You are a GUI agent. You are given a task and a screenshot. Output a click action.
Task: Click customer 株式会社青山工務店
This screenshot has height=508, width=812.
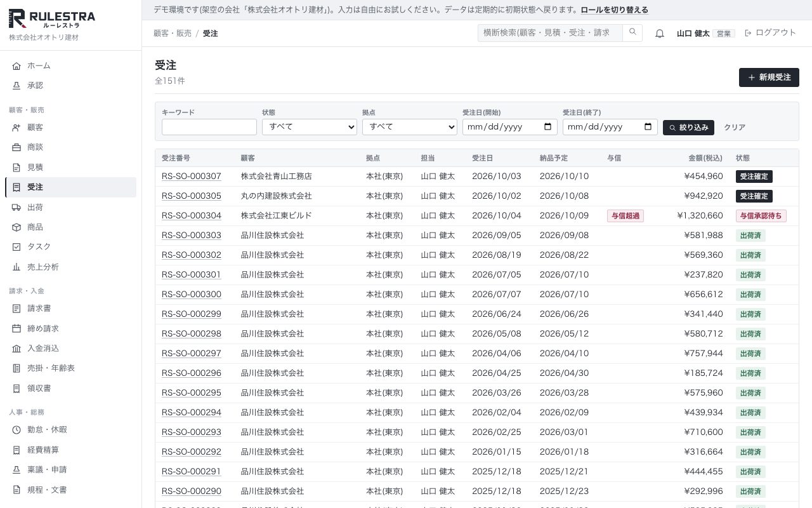(277, 177)
